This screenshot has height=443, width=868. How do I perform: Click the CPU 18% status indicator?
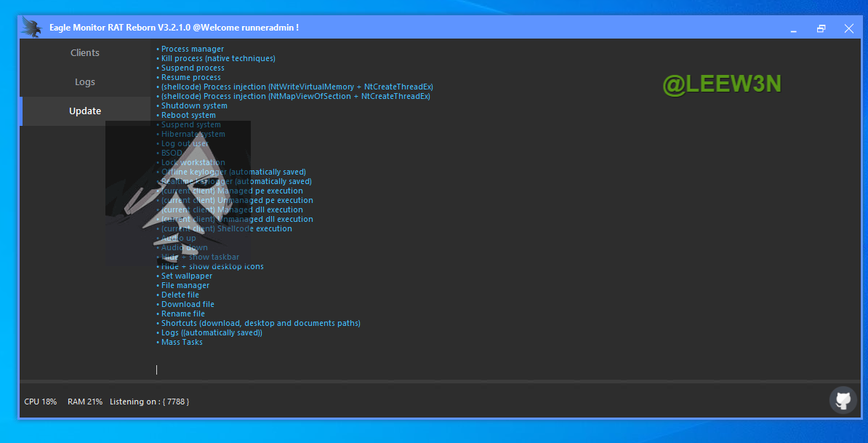pyautogui.click(x=41, y=402)
